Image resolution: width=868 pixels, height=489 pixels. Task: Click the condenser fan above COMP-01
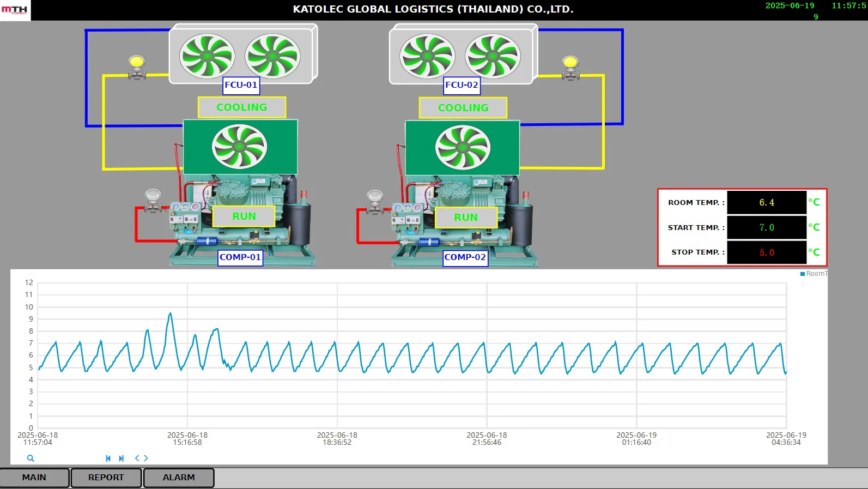coord(239,147)
